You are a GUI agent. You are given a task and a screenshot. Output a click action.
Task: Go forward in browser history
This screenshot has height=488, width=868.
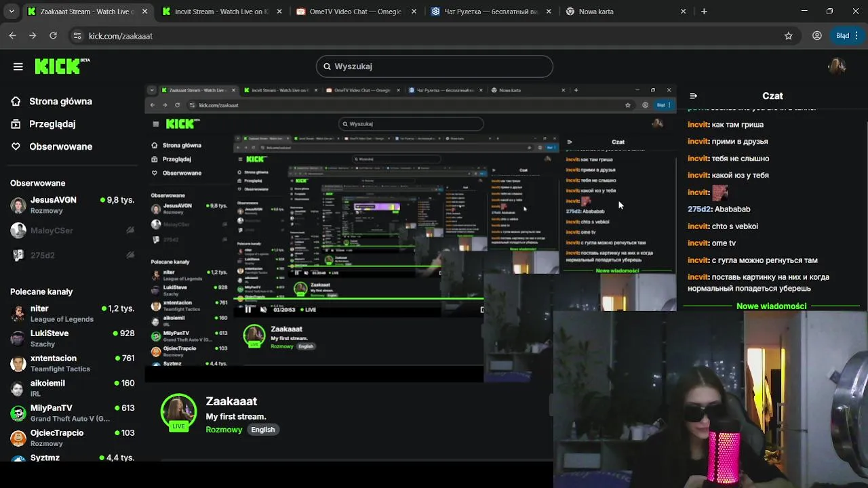pos(33,36)
